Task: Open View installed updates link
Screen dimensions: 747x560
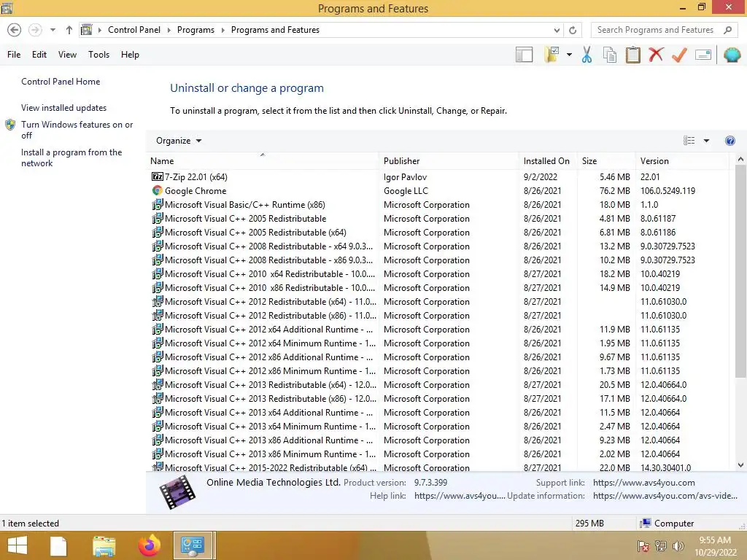Action: pyautogui.click(x=64, y=108)
